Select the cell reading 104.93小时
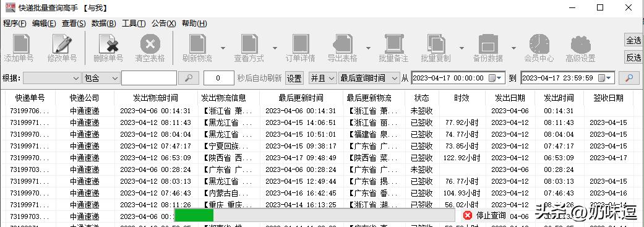This screenshot has height=227, width=644. 462,194
